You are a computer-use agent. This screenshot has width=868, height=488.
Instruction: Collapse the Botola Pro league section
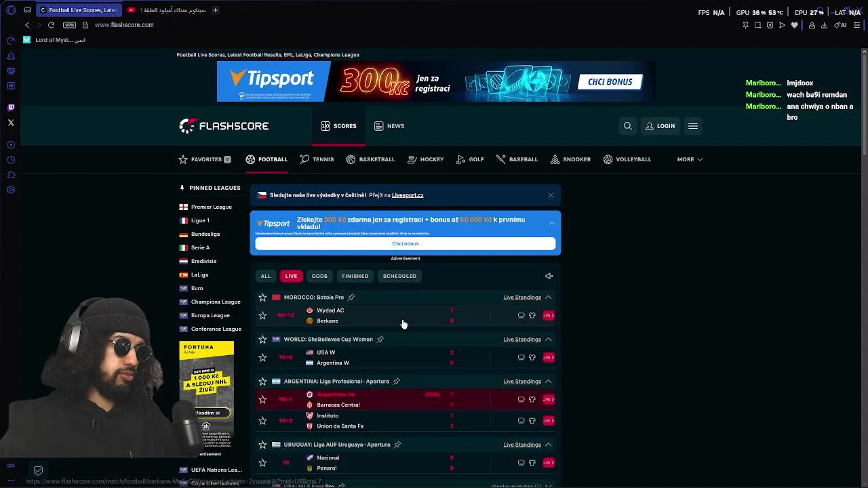tap(549, 298)
